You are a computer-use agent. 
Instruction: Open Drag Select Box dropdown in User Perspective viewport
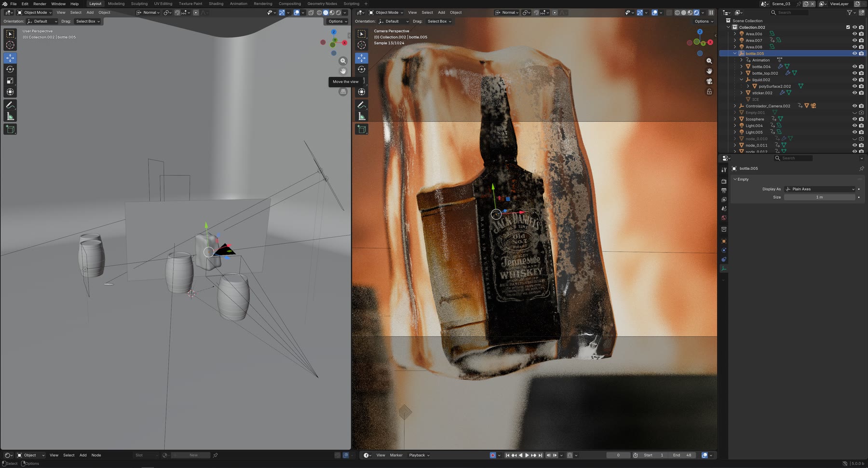tap(88, 21)
